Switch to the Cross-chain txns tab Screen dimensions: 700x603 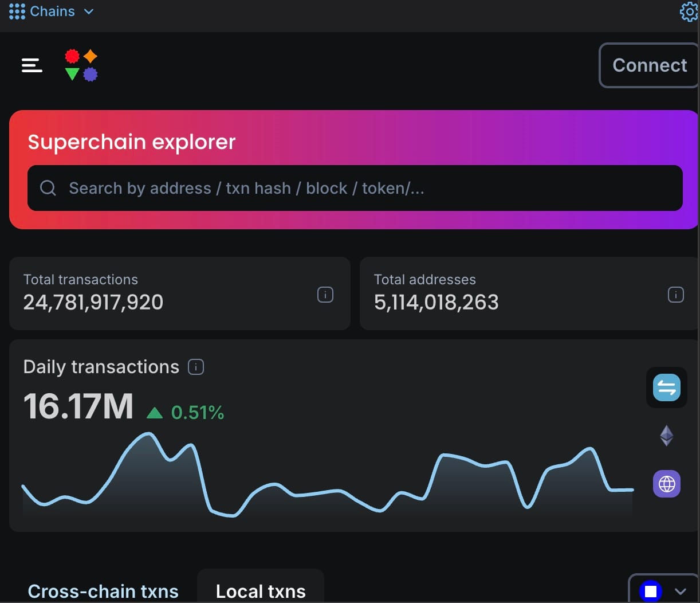103,591
